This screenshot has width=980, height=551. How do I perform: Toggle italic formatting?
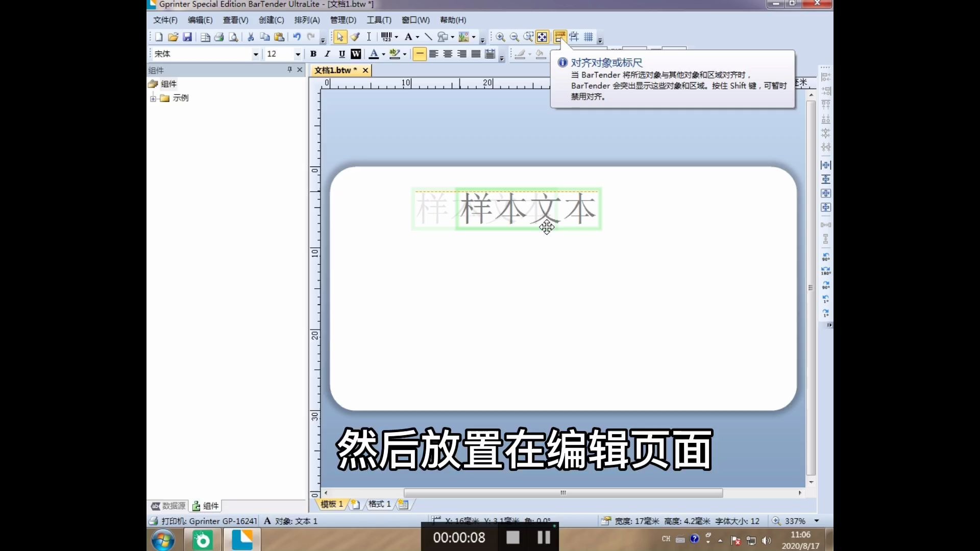coord(328,54)
